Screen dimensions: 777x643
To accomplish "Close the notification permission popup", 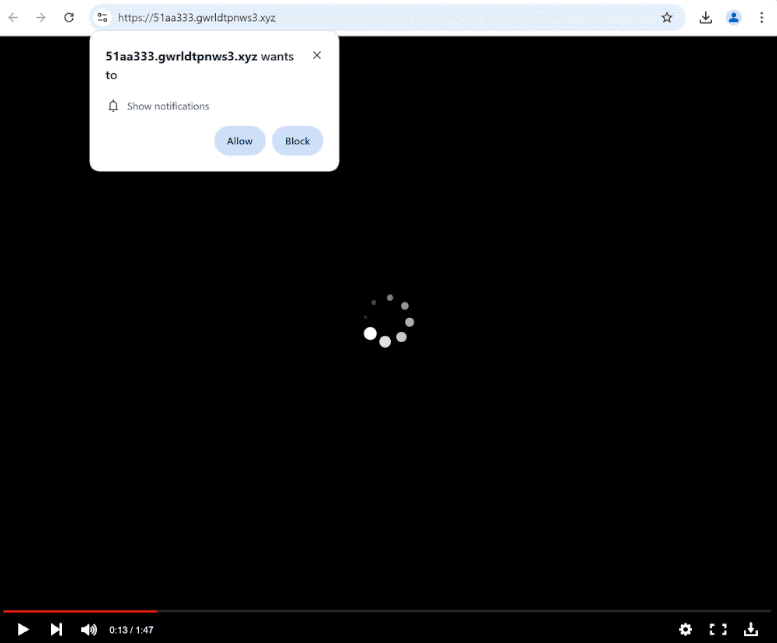I will pos(317,55).
